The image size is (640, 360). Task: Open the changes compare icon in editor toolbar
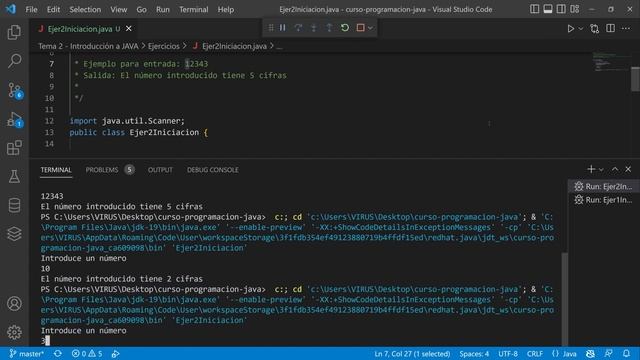pyautogui.click(x=595, y=29)
